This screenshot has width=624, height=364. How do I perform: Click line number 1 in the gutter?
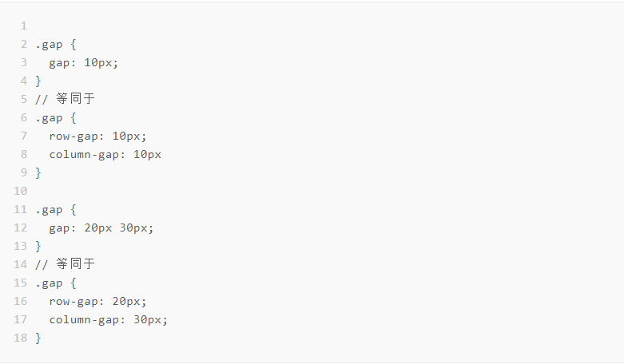24,26
